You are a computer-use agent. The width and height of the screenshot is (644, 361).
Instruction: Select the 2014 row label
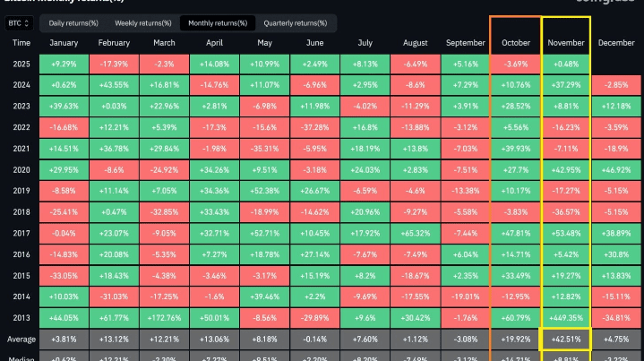[x=21, y=297]
